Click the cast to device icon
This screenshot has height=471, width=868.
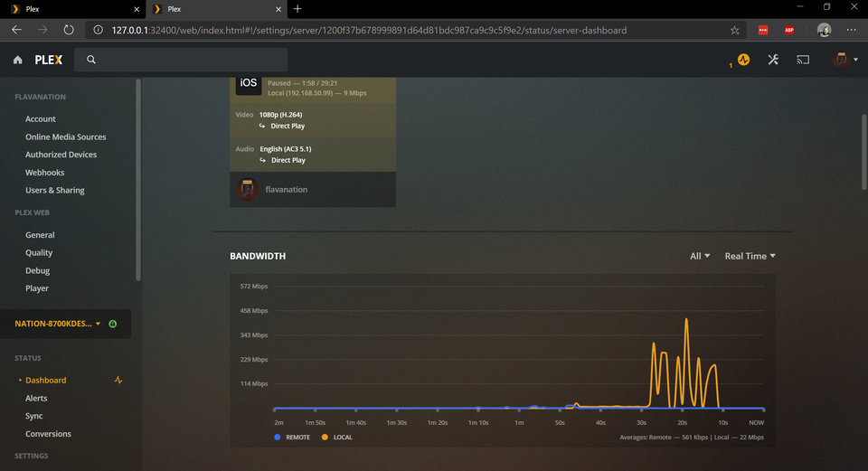(803, 60)
